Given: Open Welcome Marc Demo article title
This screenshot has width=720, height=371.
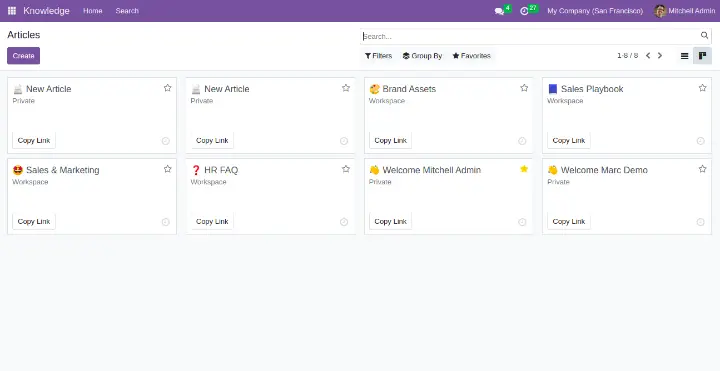Looking at the screenshot, I should 604,170.
